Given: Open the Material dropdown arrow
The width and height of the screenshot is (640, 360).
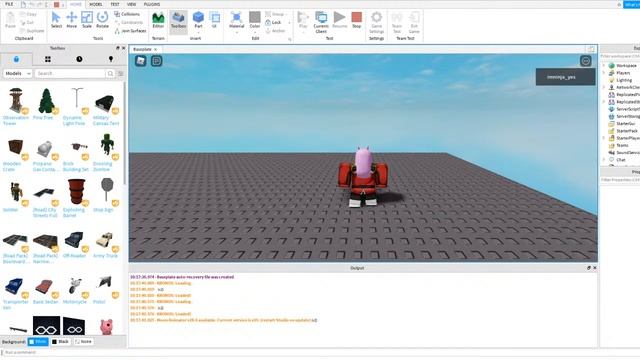Looking at the screenshot, I should click(x=236, y=32).
